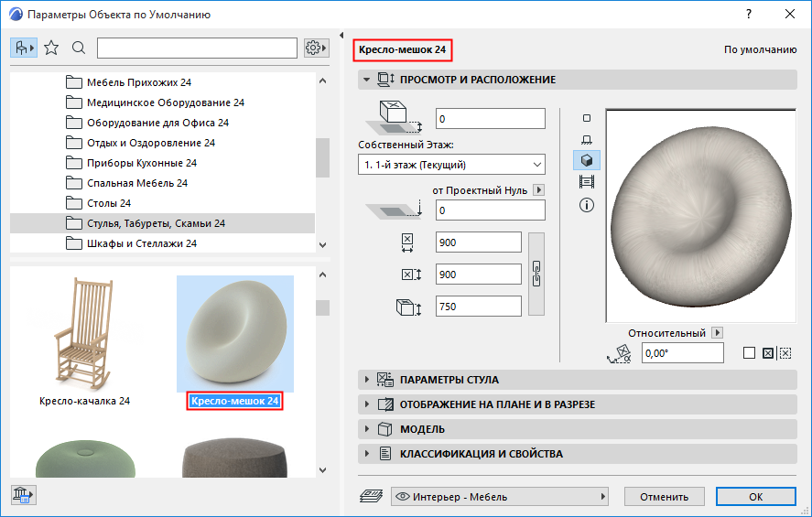
Task: Pick the green pouf object thumbnail
Action: 85,458
